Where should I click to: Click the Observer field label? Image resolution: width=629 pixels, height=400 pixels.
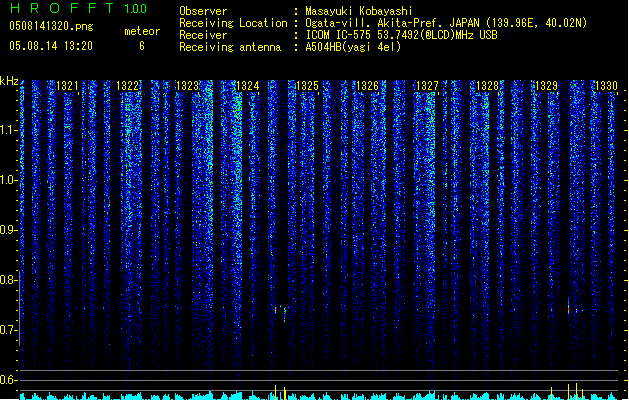click(x=203, y=11)
